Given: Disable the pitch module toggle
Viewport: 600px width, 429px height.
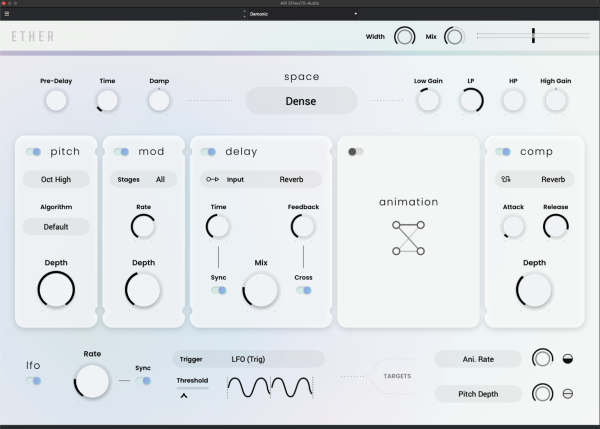Looking at the screenshot, I should click(x=33, y=152).
